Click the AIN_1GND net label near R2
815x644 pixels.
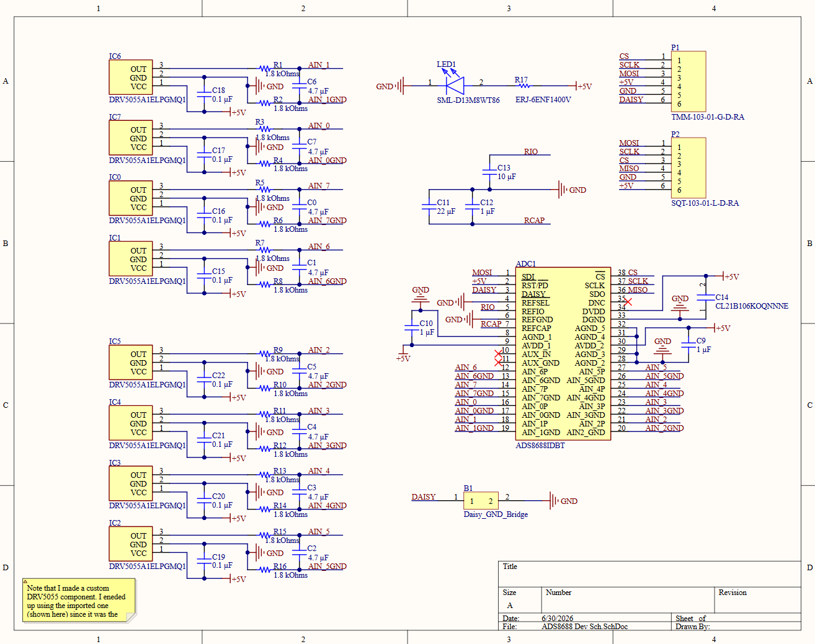click(327, 99)
